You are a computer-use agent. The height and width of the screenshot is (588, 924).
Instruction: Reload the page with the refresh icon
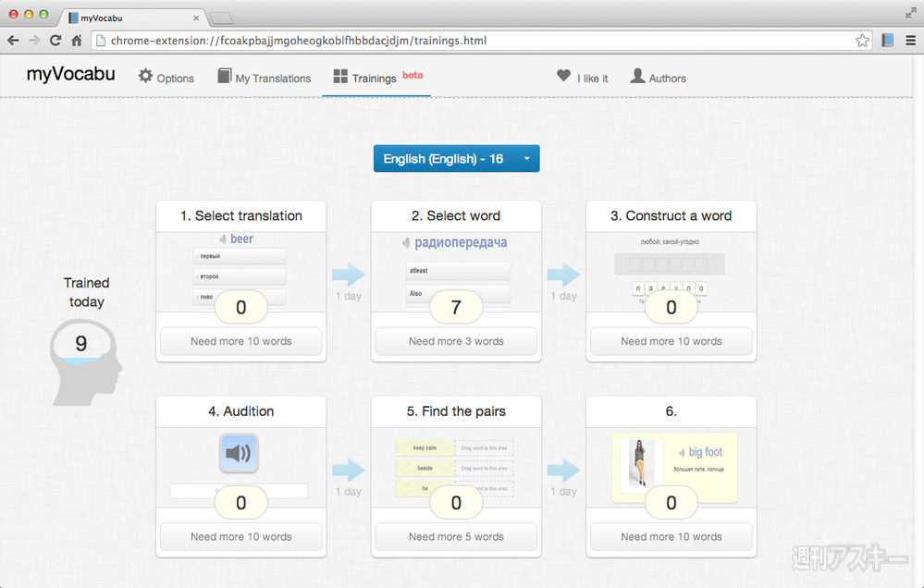55,40
